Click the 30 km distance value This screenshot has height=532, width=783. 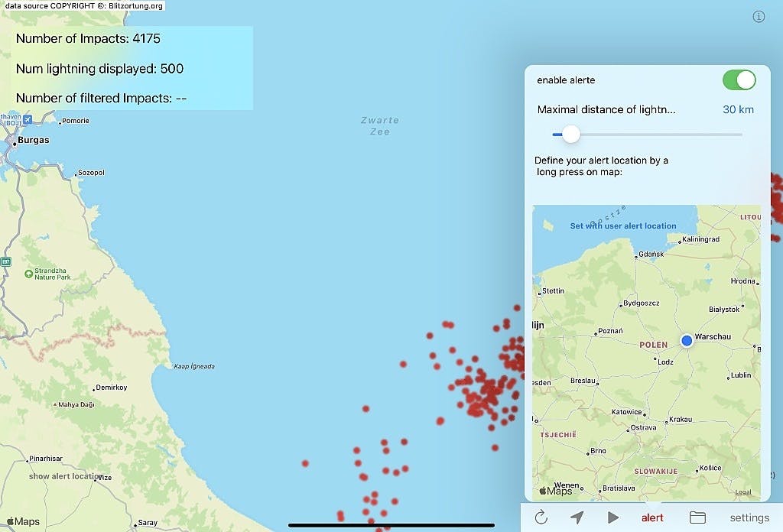tap(738, 109)
